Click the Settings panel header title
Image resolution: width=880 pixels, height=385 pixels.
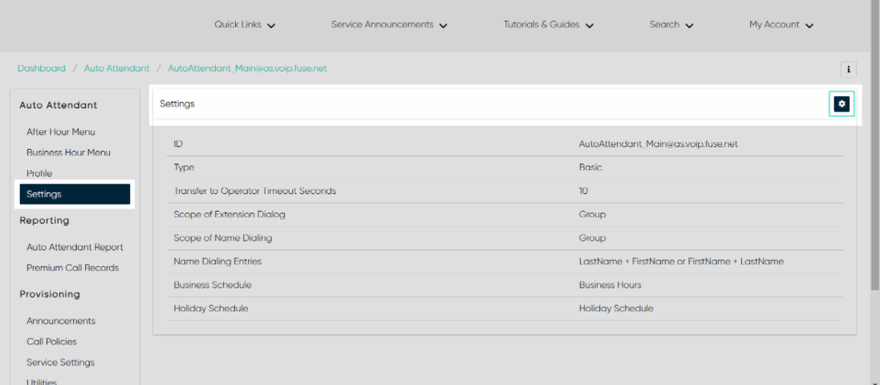177,104
